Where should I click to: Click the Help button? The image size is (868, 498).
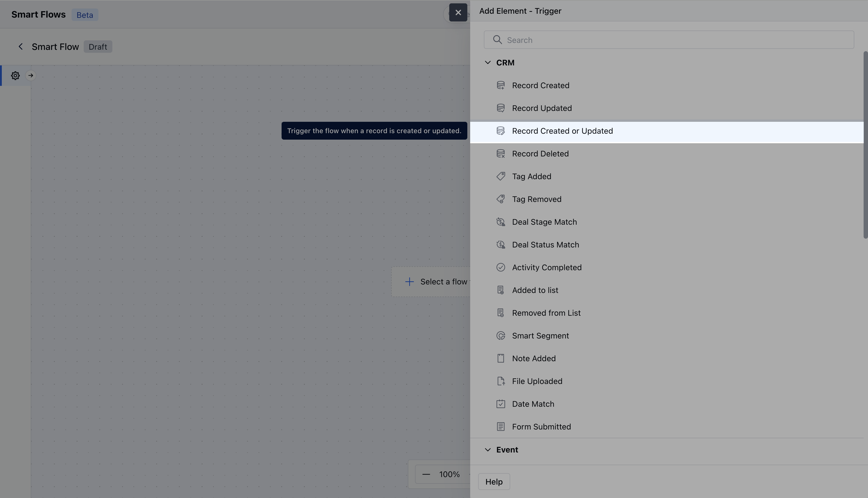[x=494, y=482]
